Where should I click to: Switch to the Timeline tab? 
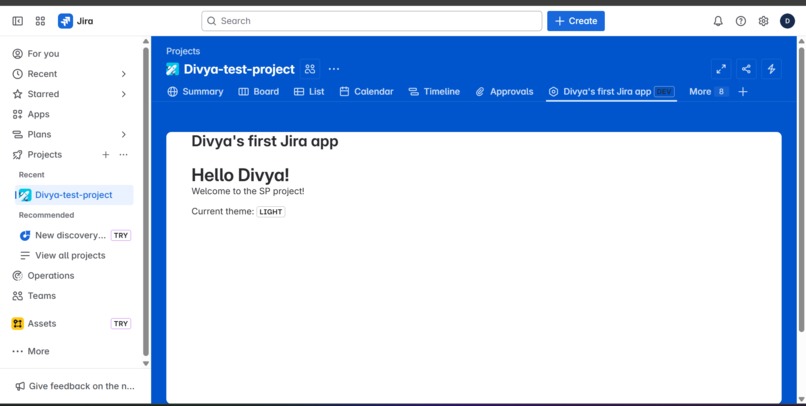[x=434, y=91]
